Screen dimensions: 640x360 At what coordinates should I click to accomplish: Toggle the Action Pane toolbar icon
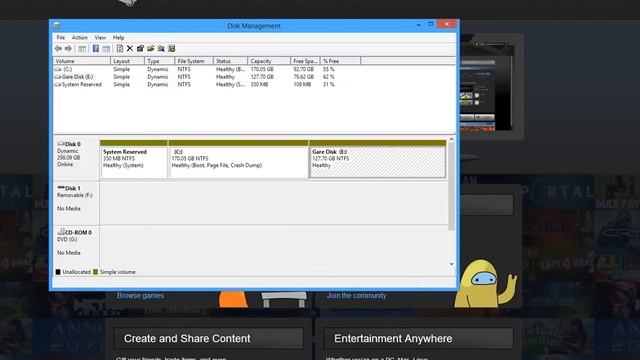pos(106,49)
